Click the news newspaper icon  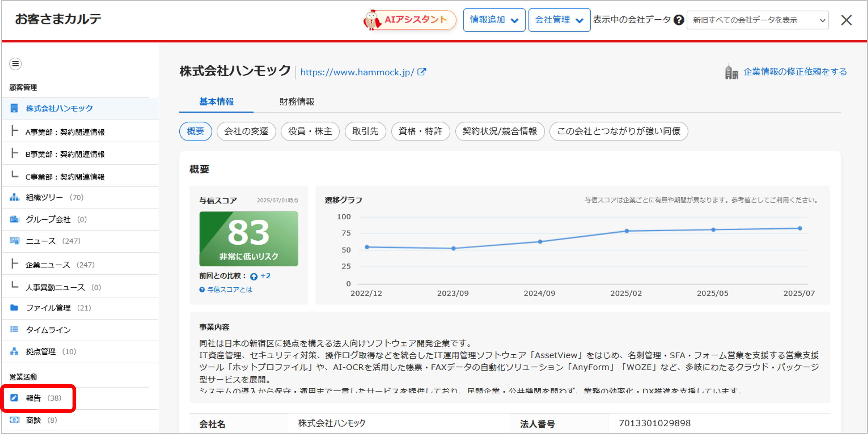coord(14,241)
